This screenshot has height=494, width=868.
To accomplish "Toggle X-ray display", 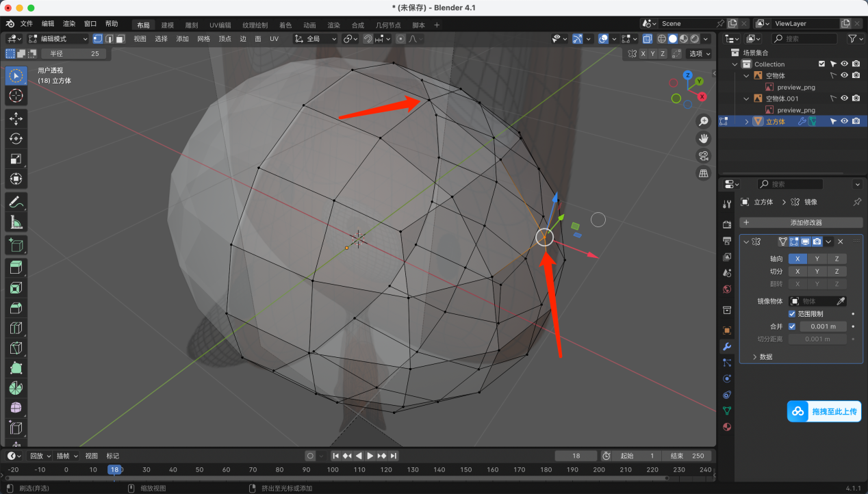I will point(647,39).
